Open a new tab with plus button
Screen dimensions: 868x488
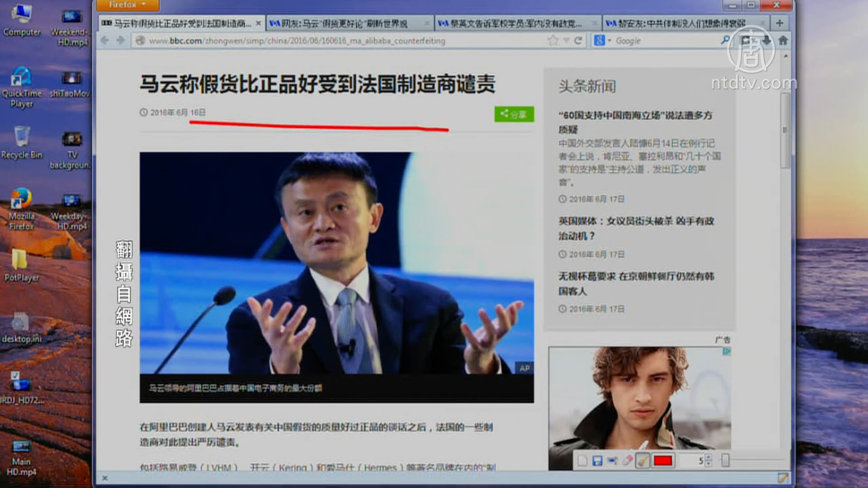click(780, 23)
